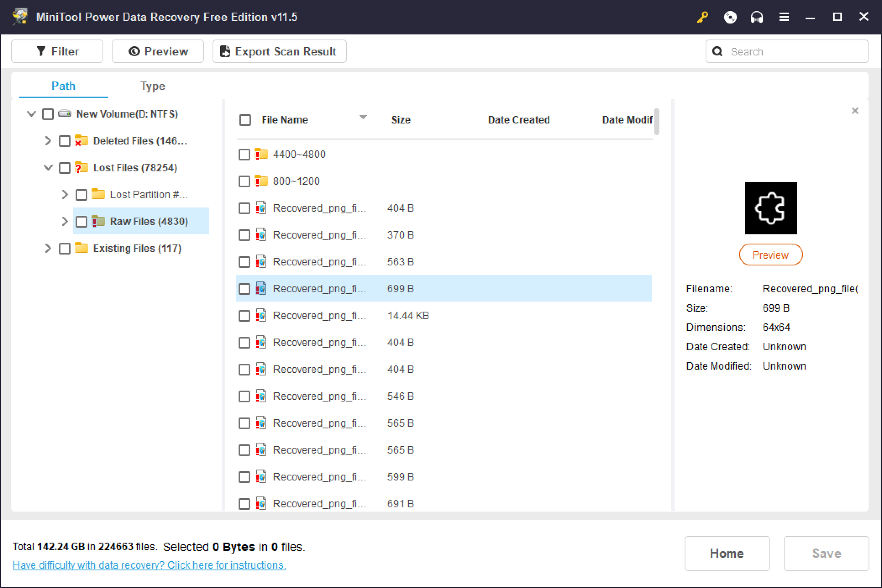Viewport: 882px width, 588px height.
Task: Switch to the Type tab
Action: point(152,86)
